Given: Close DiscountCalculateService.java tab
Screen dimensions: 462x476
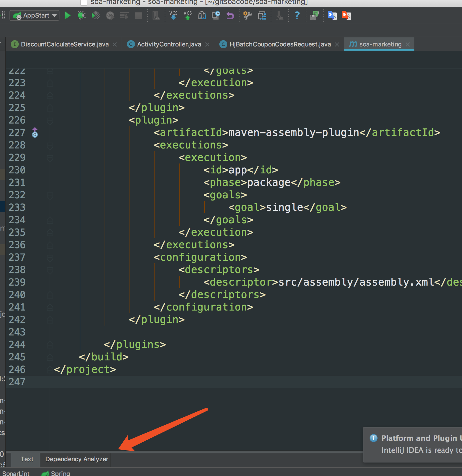Looking at the screenshot, I should (115, 44).
